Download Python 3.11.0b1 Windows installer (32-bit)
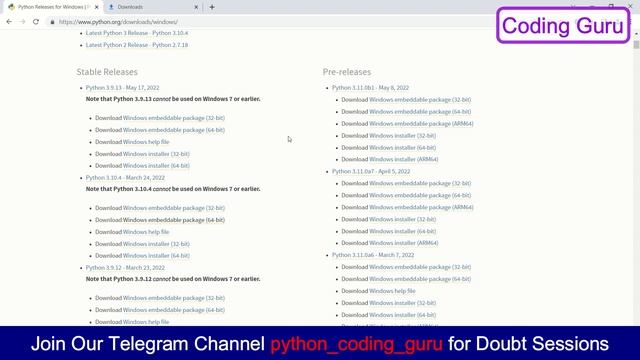 click(x=402, y=136)
